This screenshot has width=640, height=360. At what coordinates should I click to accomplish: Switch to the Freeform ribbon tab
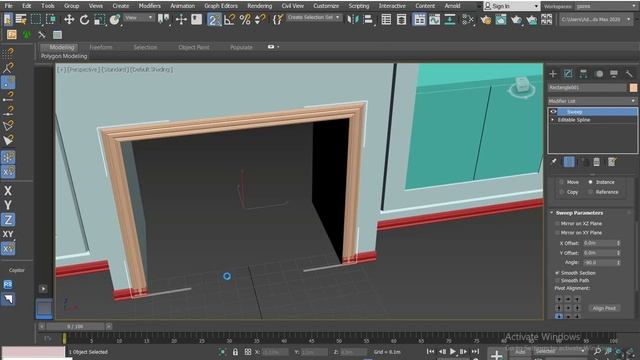100,47
